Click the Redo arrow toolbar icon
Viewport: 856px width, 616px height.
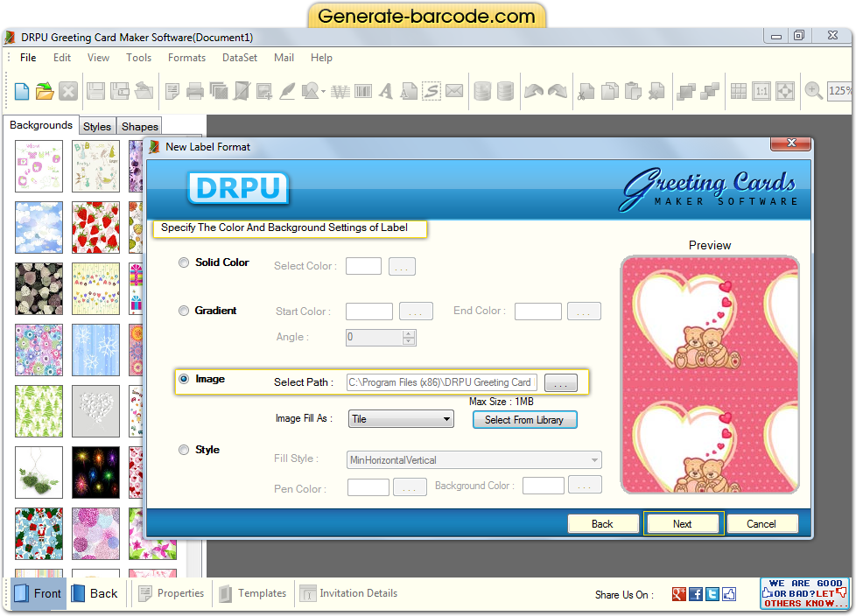558,91
